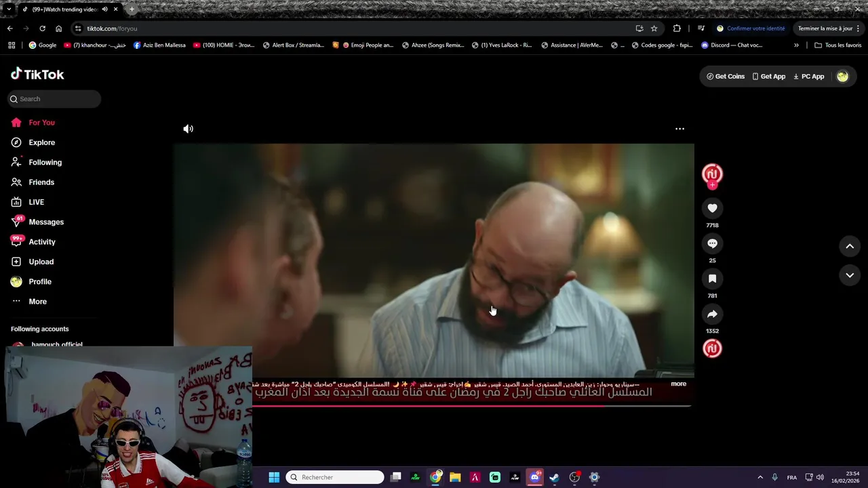Share the video with the arrow icon
This screenshot has height=488, width=868.
[712, 314]
